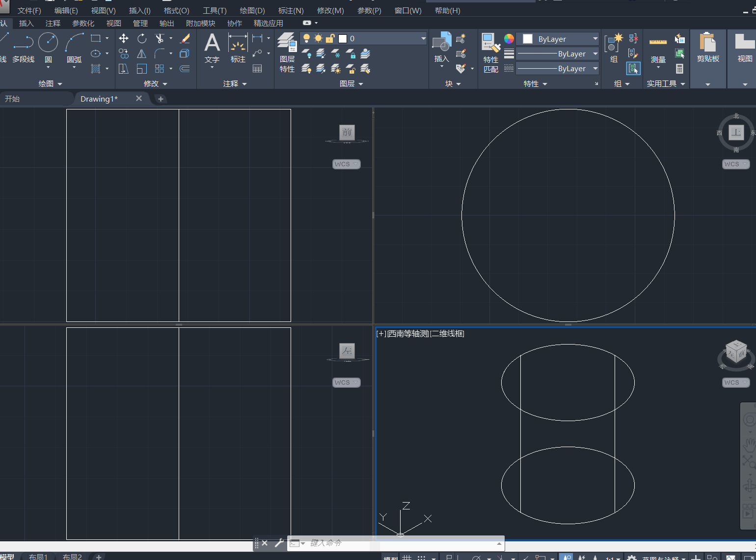Toggle the layer on/off lightbulb icon

(x=306, y=38)
